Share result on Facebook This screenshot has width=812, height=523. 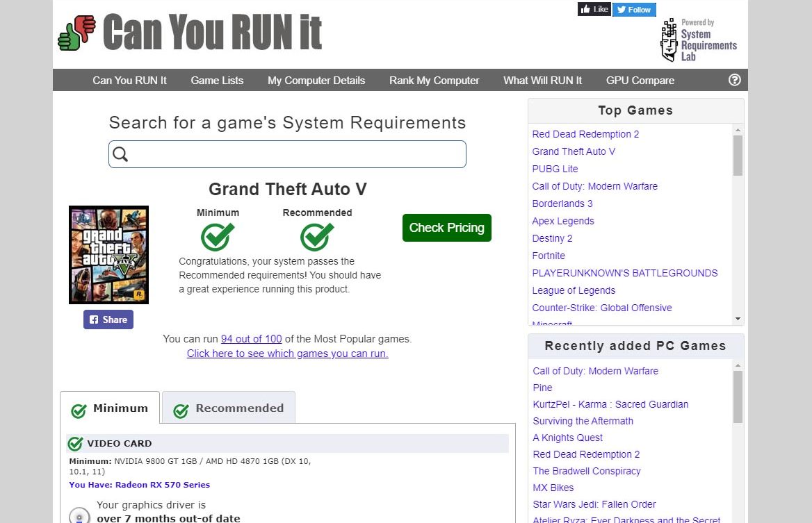click(x=108, y=319)
